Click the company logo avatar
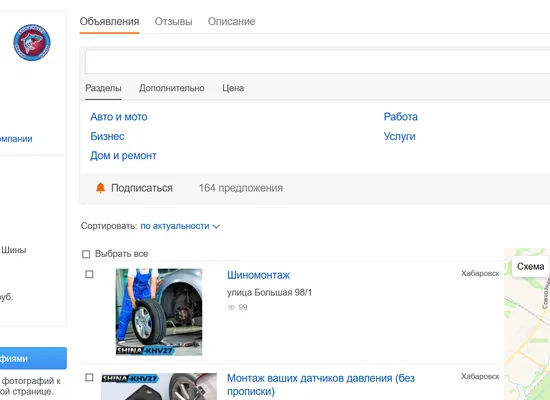Image resolution: width=550 pixels, height=400 pixels. [32, 42]
